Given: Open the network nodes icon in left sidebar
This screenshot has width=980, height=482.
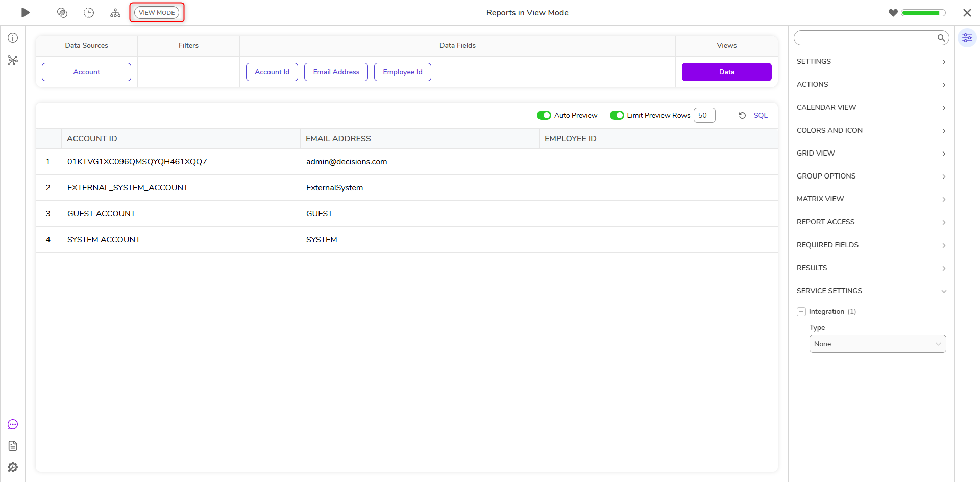Looking at the screenshot, I should pyautogui.click(x=13, y=61).
